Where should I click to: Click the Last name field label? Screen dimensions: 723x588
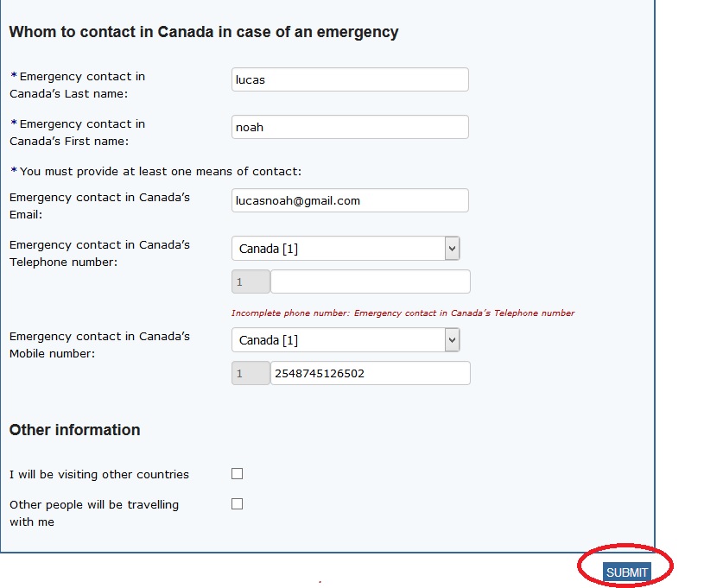pyautogui.click(x=78, y=85)
